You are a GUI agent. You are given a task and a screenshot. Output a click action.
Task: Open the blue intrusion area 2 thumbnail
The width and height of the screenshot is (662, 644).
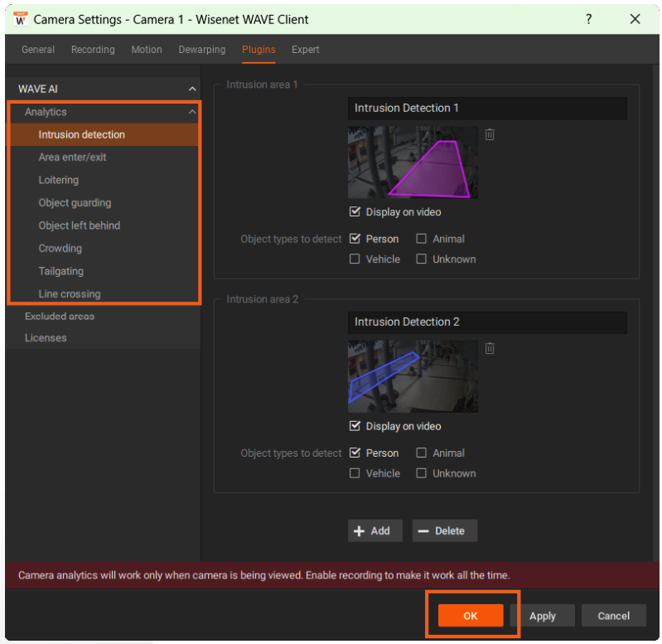click(413, 376)
